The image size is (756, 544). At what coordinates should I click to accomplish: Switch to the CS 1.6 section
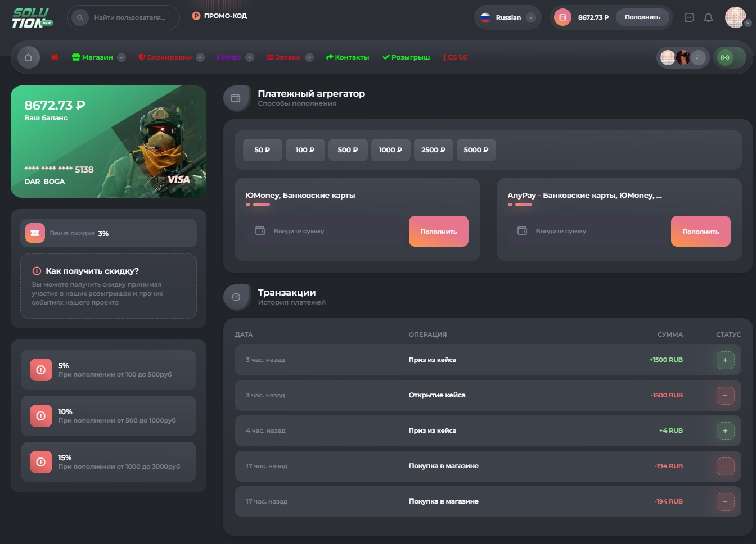pyautogui.click(x=455, y=57)
